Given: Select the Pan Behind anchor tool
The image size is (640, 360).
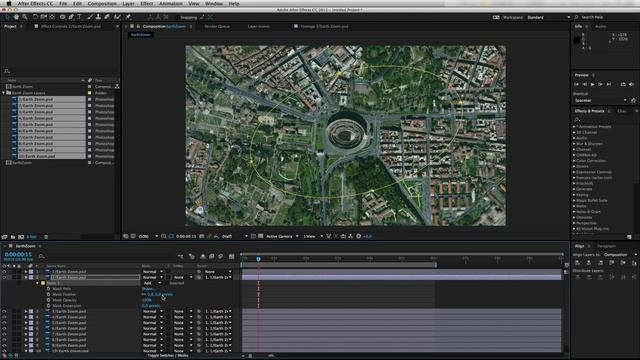Looking at the screenshot, I should (52, 17).
